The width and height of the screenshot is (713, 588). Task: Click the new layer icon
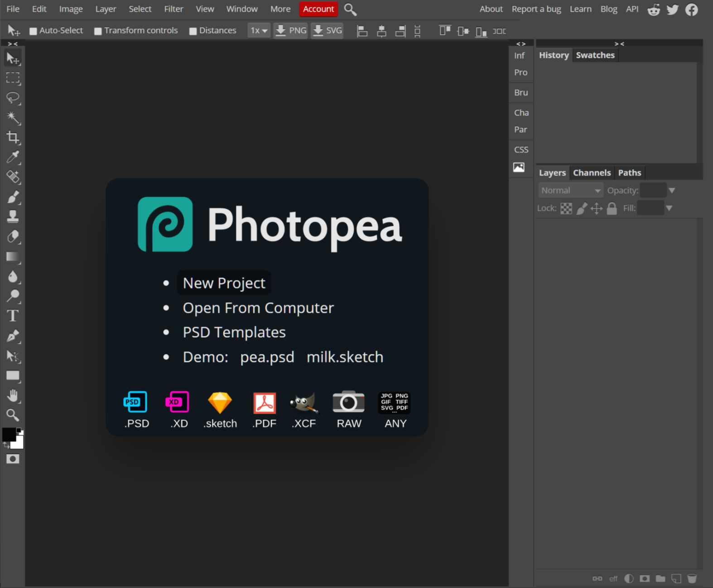[x=676, y=578]
